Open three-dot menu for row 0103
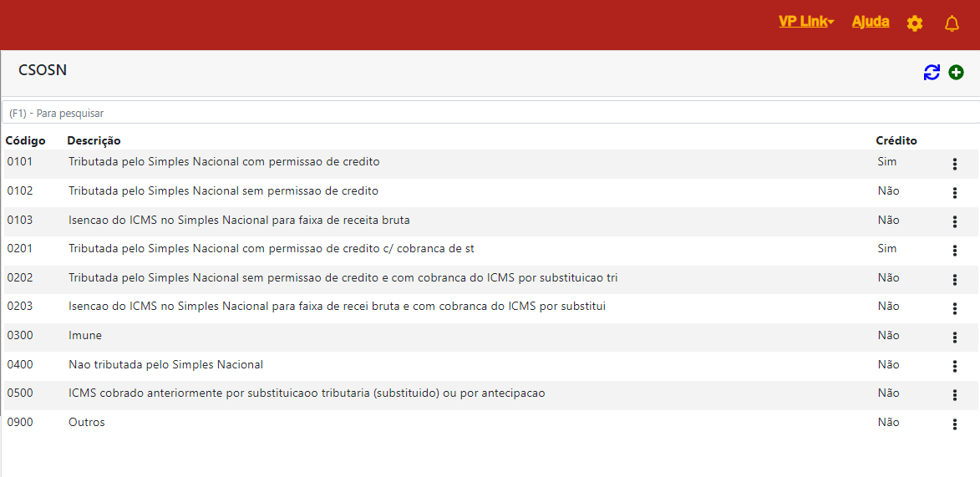This screenshot has height=477, width=980. [954, 222]
